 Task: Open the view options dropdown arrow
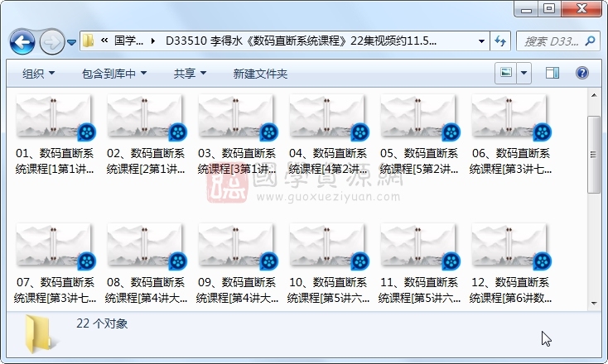[524, 73]
